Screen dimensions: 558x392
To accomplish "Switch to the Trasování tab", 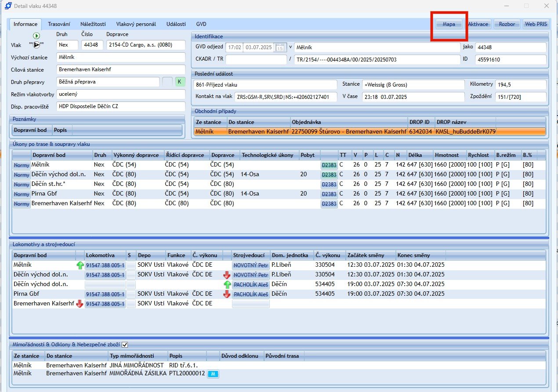I will [59, 24].
